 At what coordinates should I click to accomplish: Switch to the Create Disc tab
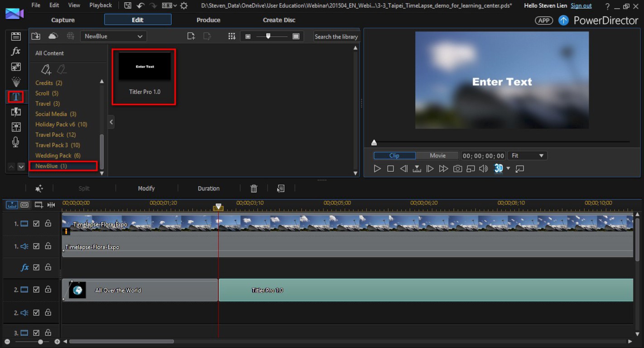279,20
